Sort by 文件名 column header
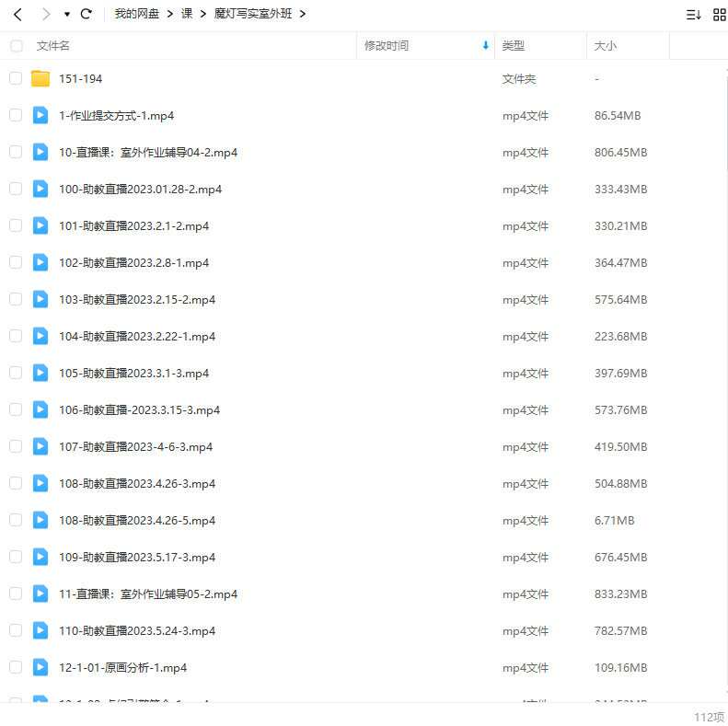728x726 pixels. click(53, 46)
